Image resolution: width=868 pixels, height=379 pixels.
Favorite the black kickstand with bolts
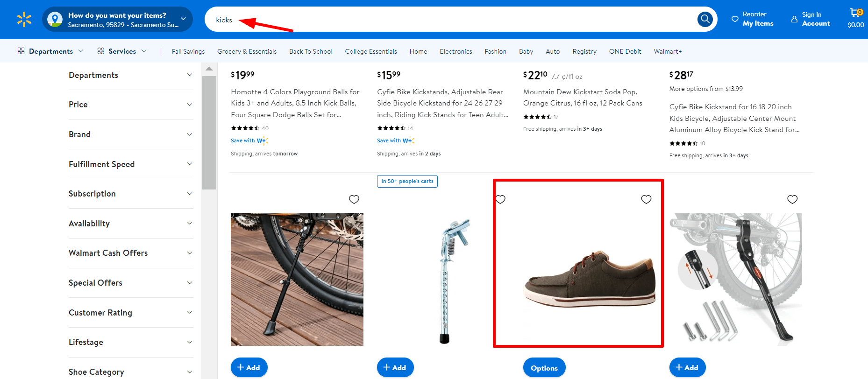point(792,199)
